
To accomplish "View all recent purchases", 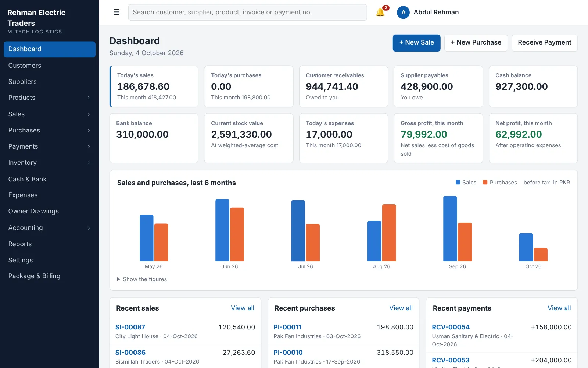I will click(401, 308).
